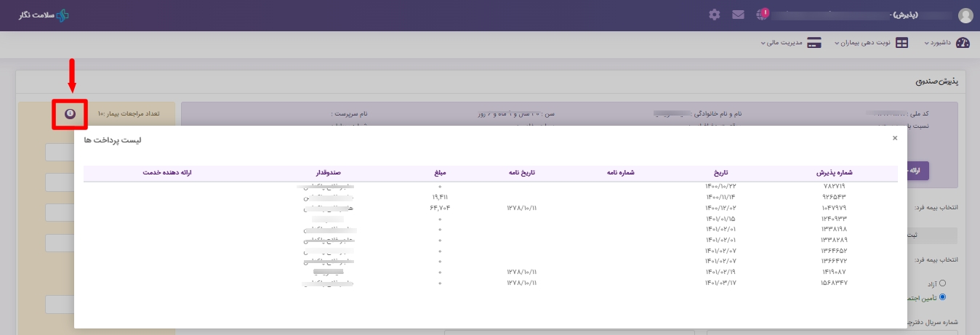Expand the داشبورد dropdown menu
The height and width of the screenshot is (335, 980).
tap(938, 43)
